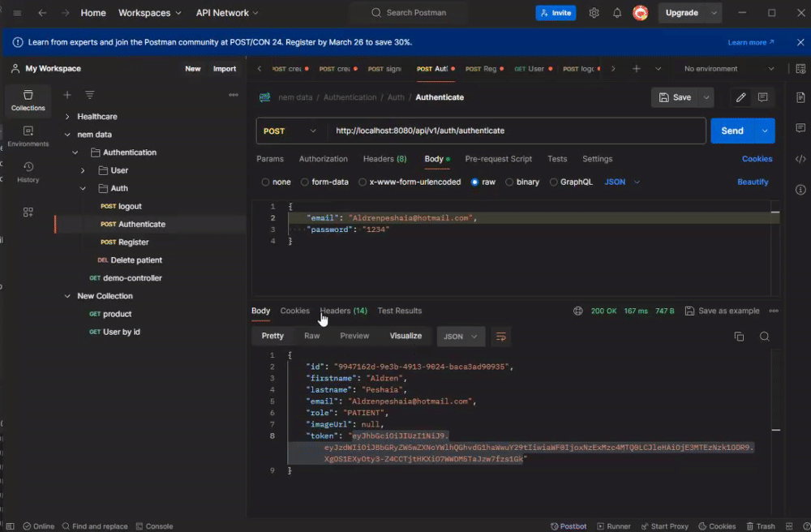811x532 pixels.
Task: Search the response with magnifier icon
Action: pos(764,337)
